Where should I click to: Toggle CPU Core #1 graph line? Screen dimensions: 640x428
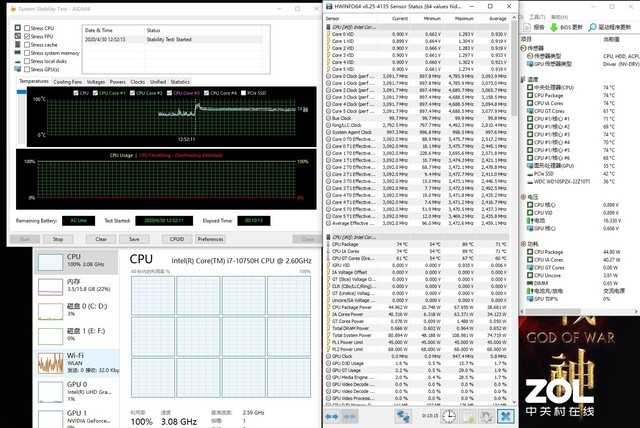(96, 93)
